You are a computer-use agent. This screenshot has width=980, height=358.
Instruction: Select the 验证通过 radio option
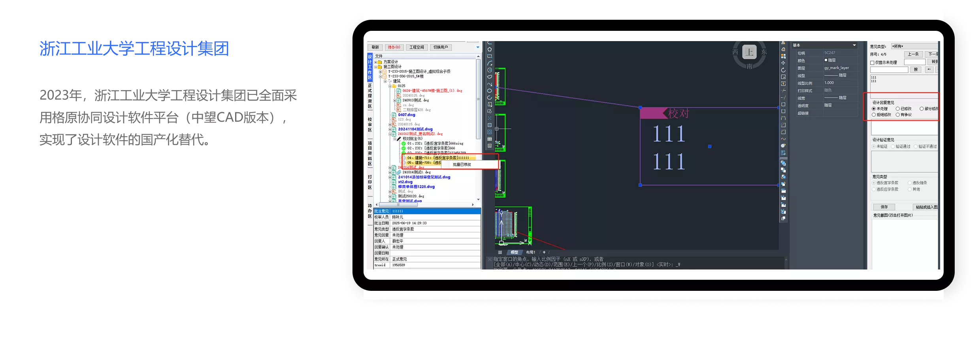pos(893,146)
